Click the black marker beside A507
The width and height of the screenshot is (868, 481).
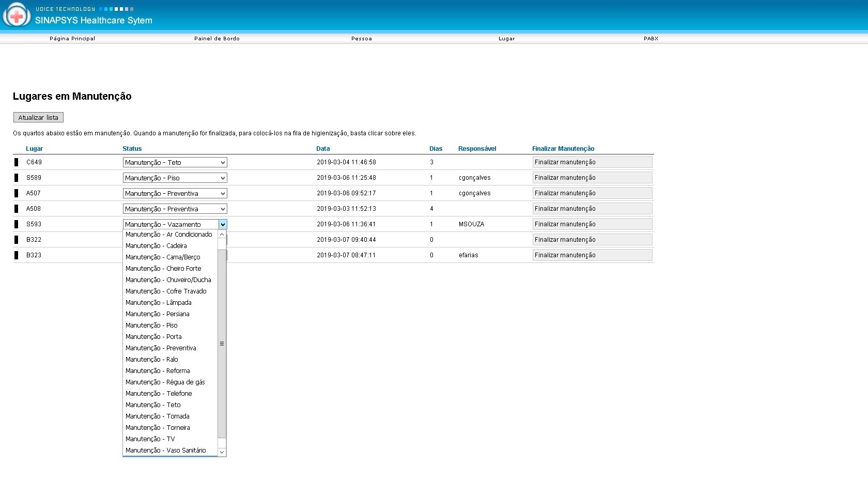17,193
